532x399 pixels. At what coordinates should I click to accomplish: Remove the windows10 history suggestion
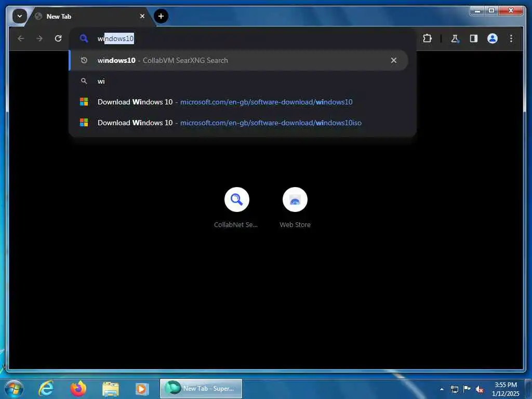pyautogui.click(x=394, y=60)
